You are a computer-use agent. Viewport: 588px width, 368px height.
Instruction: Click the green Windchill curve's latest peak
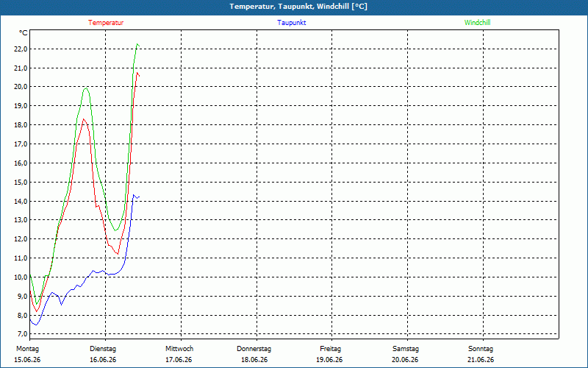(x=137, y=44)
